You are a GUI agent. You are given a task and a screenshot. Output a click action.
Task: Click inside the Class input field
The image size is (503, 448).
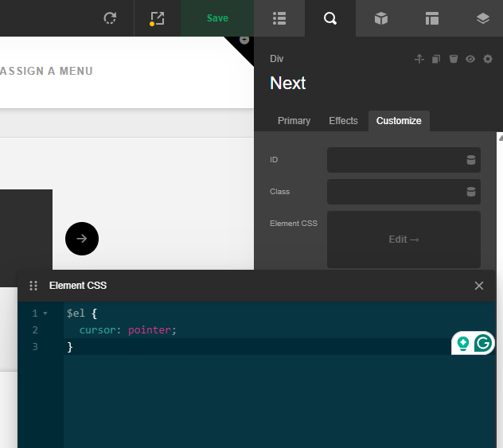pos(394,192)
